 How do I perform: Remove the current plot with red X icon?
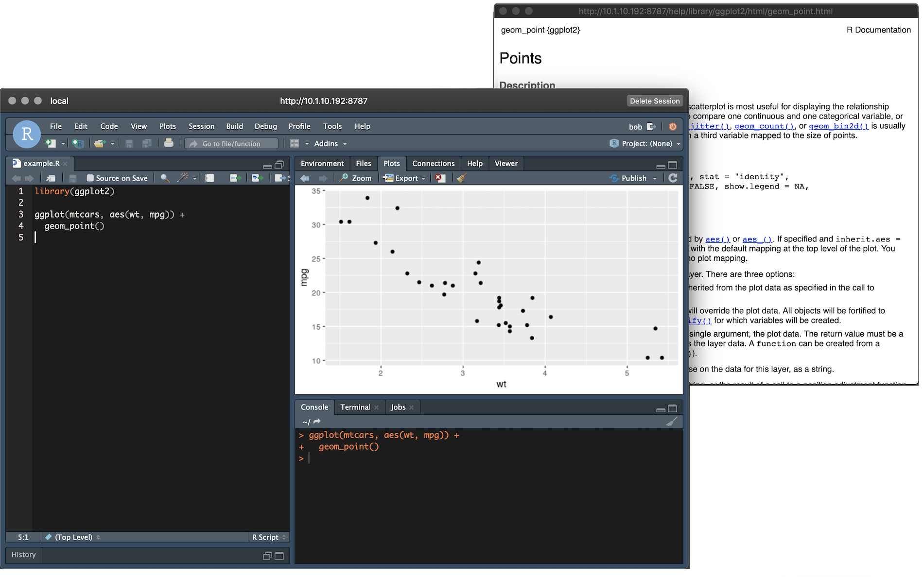click(x=440, y=178)
